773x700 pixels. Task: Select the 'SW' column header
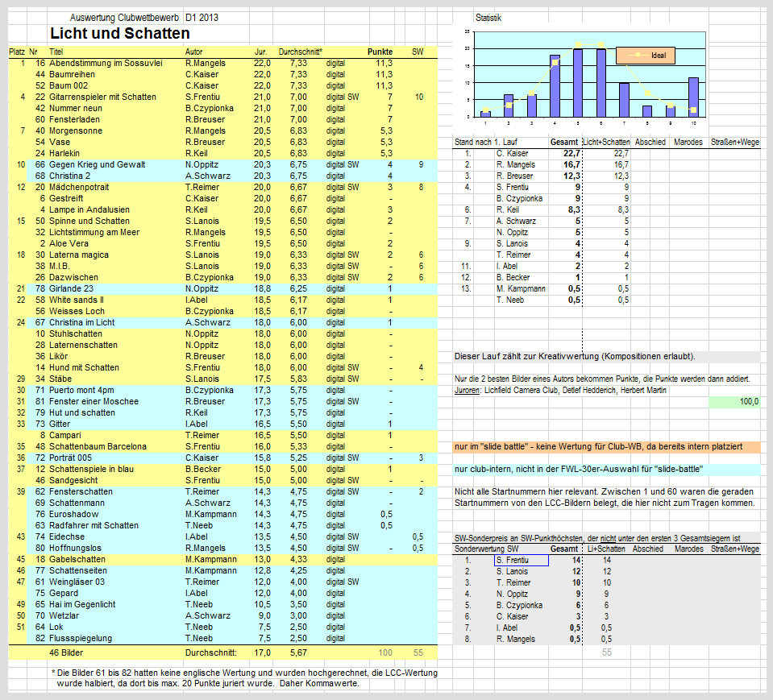coord(418,52)
